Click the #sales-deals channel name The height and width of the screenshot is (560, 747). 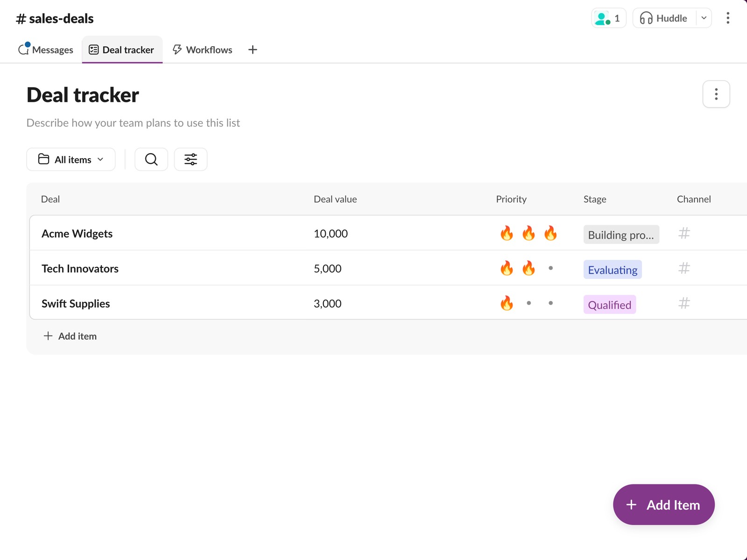55,18
